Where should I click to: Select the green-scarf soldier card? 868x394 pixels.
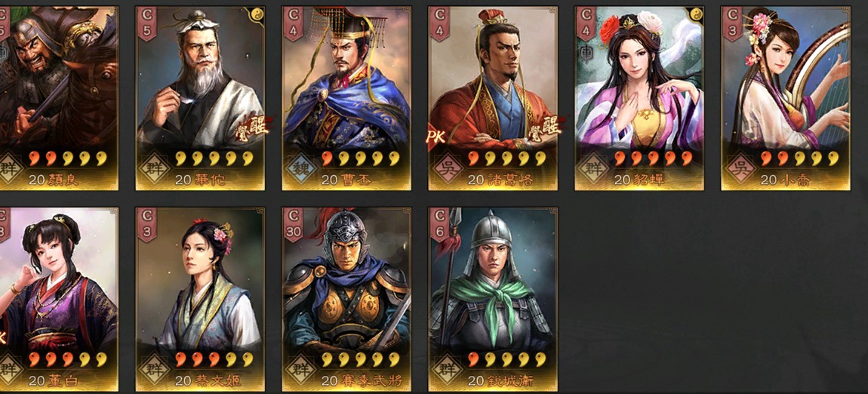pyautogui.click(x=493, y=300)
